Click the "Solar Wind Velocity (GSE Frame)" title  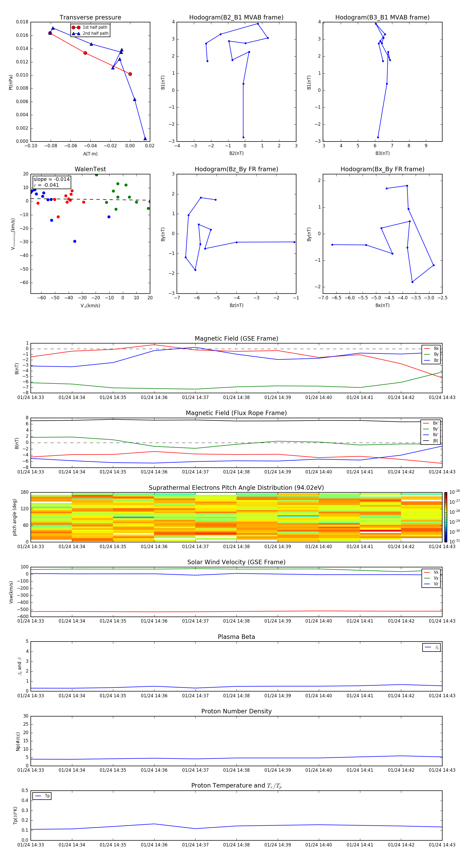236,562
